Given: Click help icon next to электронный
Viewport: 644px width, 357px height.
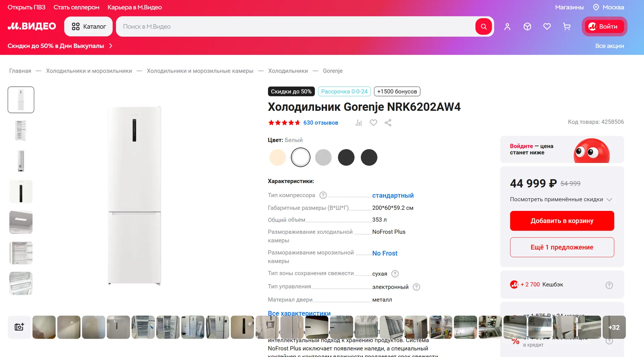Looking at the screenshot, I should click(416, 287).
